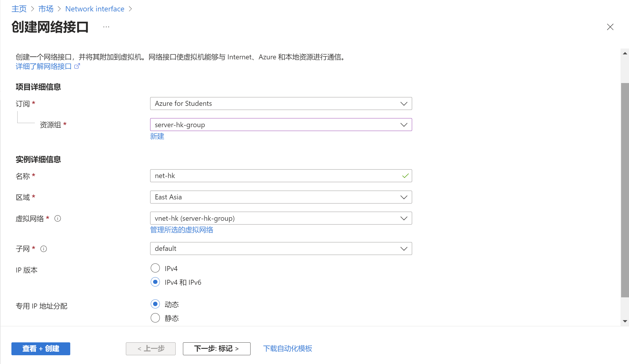The height and width of the screenshot is (364, 629).
Task: Click 下载自动化模板 link
Action: [287, 349]
